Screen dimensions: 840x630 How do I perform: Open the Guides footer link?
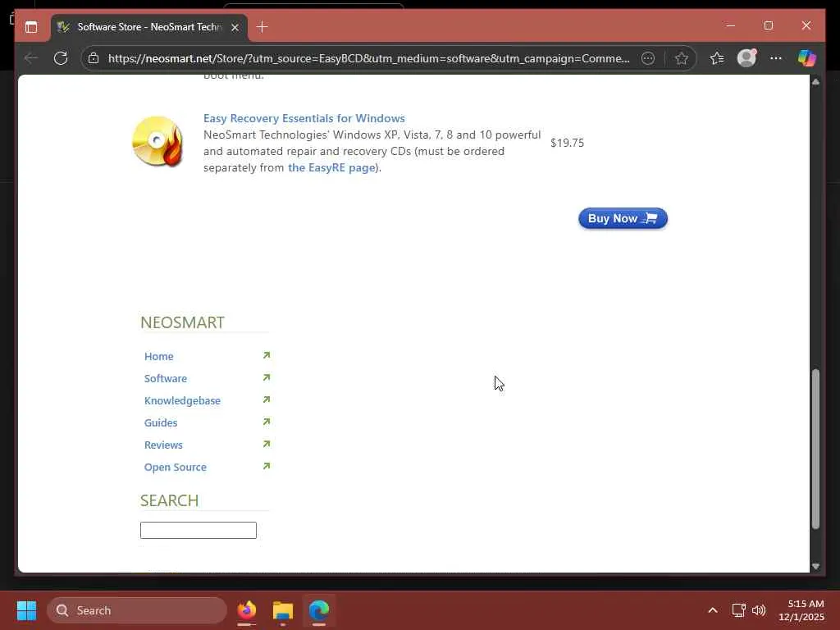[x=161, y=422]
